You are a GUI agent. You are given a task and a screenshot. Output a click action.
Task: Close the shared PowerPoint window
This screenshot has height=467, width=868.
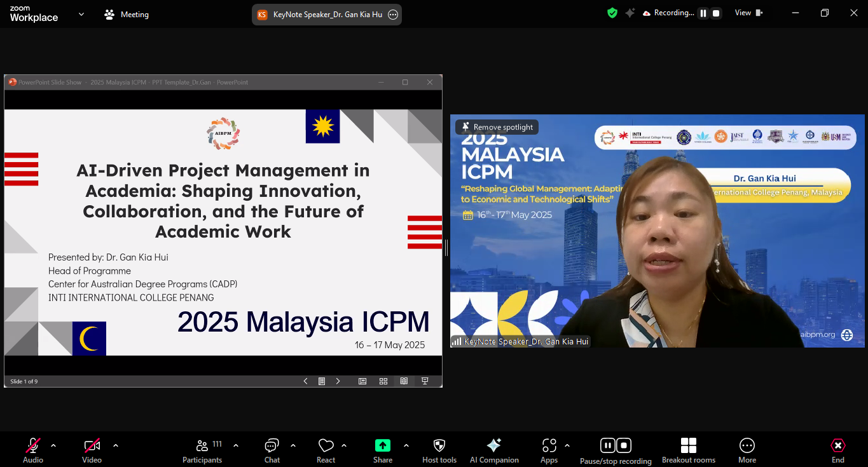click(430, 82)
